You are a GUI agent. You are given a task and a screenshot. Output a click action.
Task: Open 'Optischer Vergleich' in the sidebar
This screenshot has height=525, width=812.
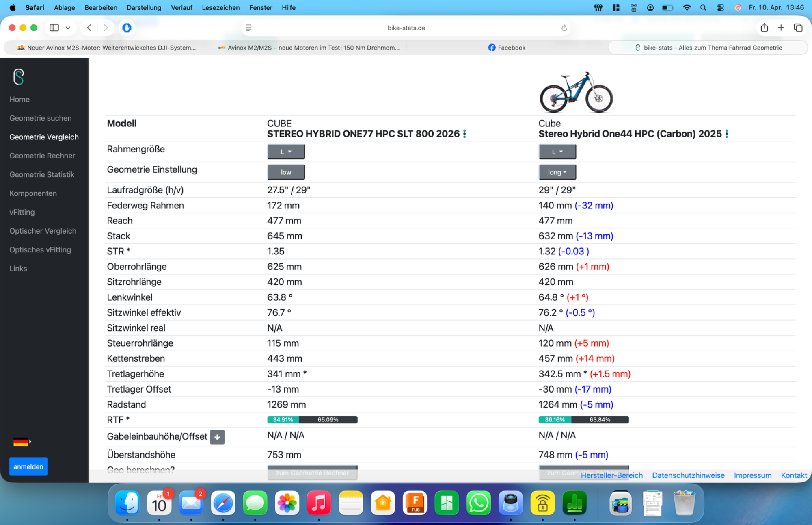(43, 231)
